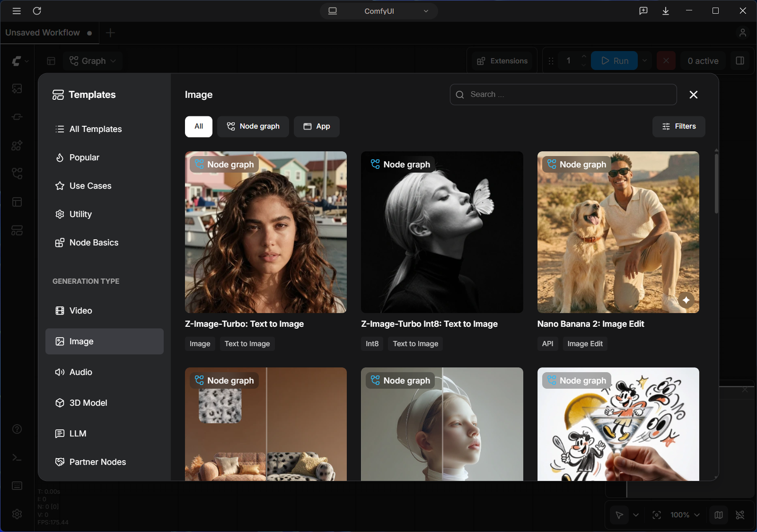The image size is (757, 532).
Task: Toggle the console terminal sidebar icon
Action: pos(17,457)
